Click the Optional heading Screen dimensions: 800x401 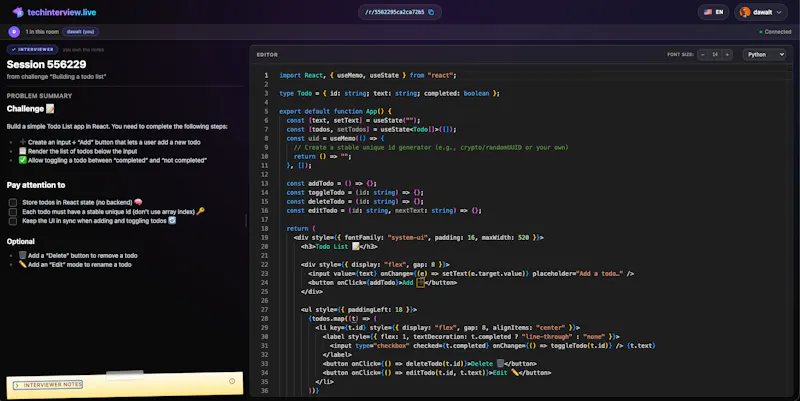(20, 241)
